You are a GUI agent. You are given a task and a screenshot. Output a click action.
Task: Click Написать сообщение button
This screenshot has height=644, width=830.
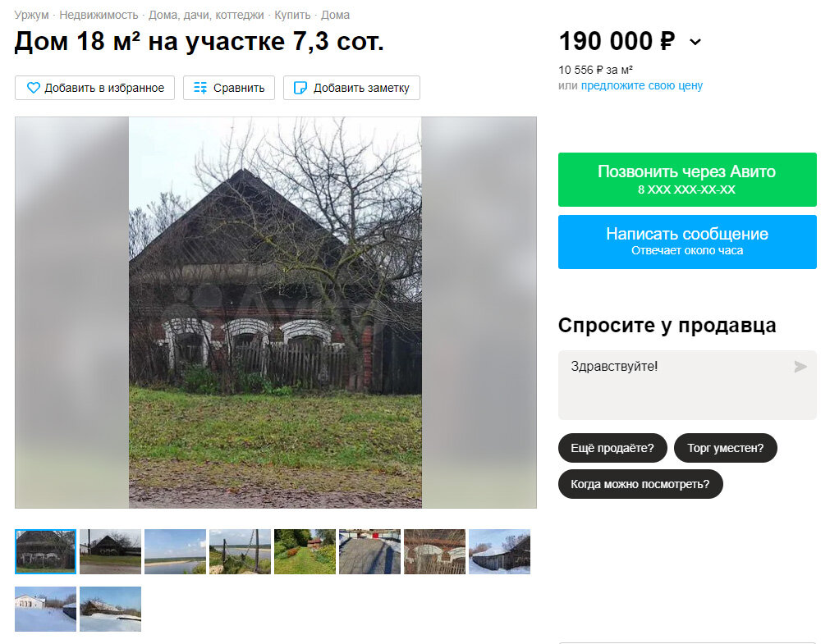click(687, 242)
